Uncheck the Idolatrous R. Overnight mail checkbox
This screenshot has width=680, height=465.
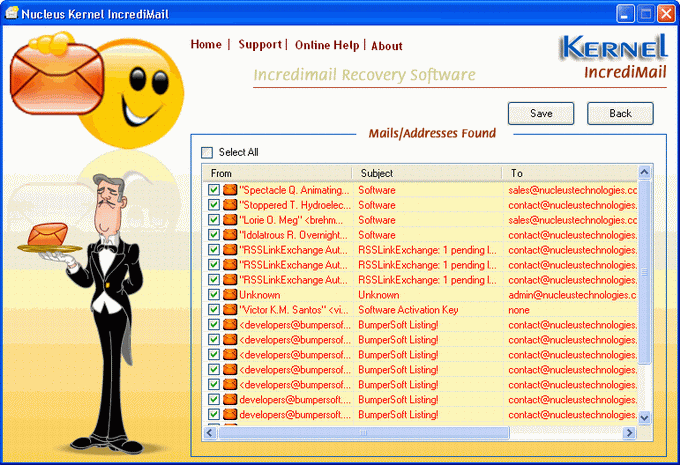[213, 235]
